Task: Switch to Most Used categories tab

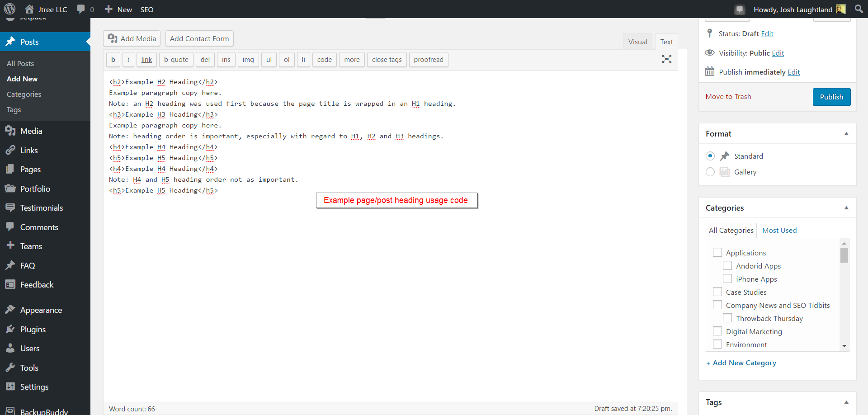Action: tap(779, 231)
